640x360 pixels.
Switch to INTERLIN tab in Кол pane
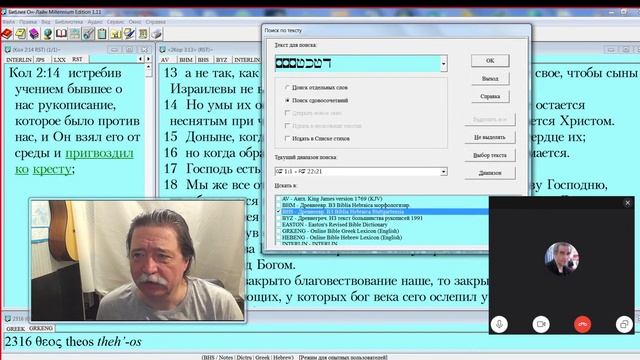pos(19,60)
